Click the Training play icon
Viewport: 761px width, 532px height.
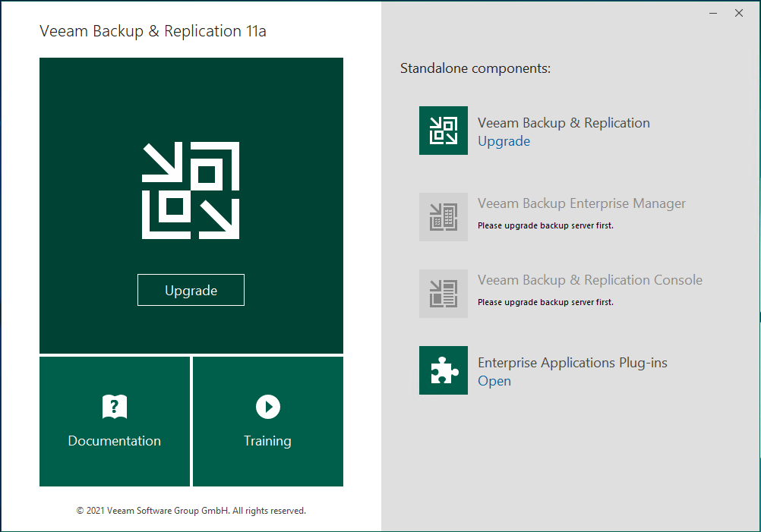[x=268, y=406]
